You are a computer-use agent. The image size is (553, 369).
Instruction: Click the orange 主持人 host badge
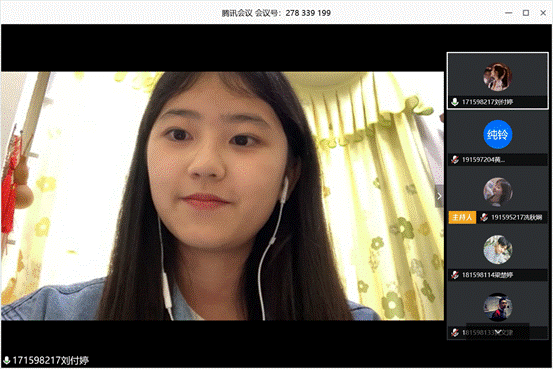click(x=462, y=217)
